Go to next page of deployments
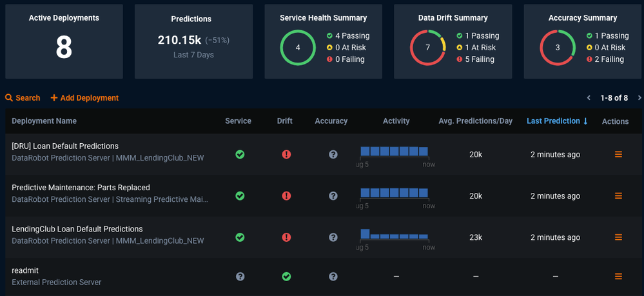 click(x=639, y=98)
